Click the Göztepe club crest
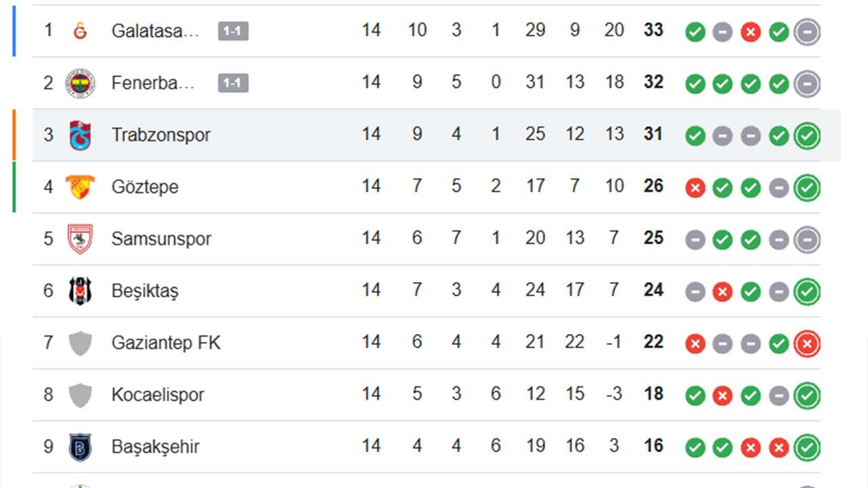 79,187
